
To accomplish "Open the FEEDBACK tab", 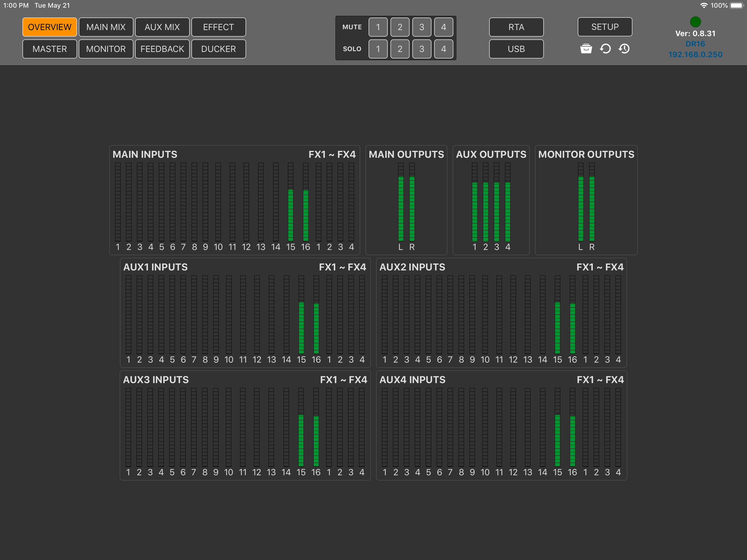I will click(162, 49).
